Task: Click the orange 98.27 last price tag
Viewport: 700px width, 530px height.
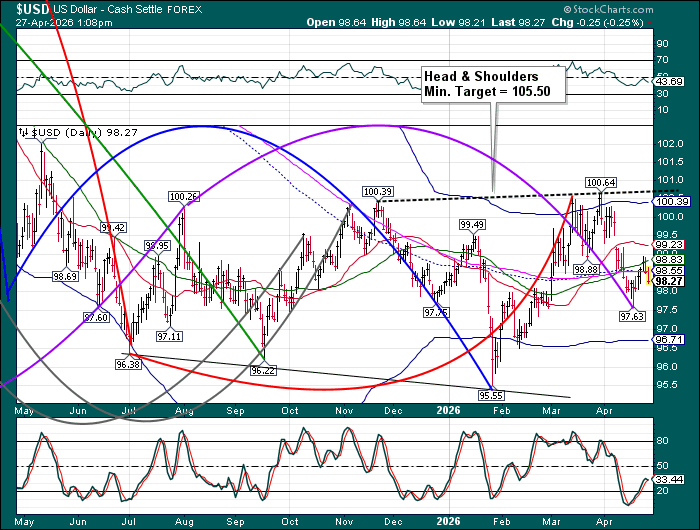Action: [x=667, y=281]
